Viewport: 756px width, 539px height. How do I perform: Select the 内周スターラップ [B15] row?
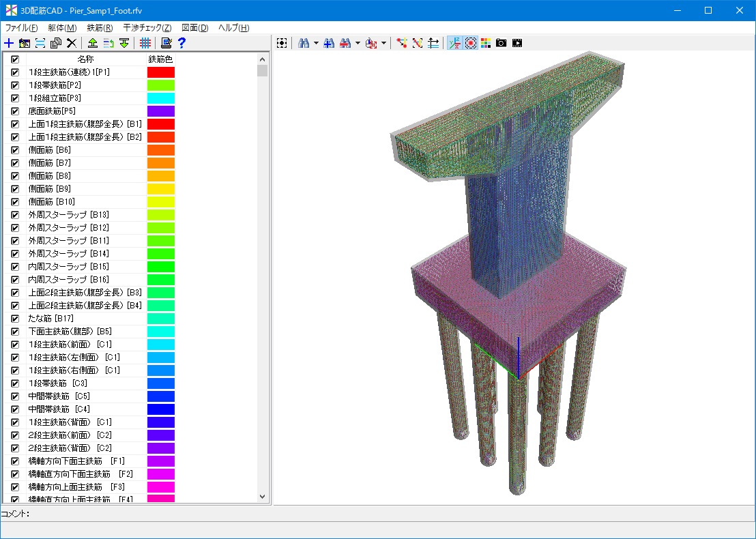(x=89, y=267)
